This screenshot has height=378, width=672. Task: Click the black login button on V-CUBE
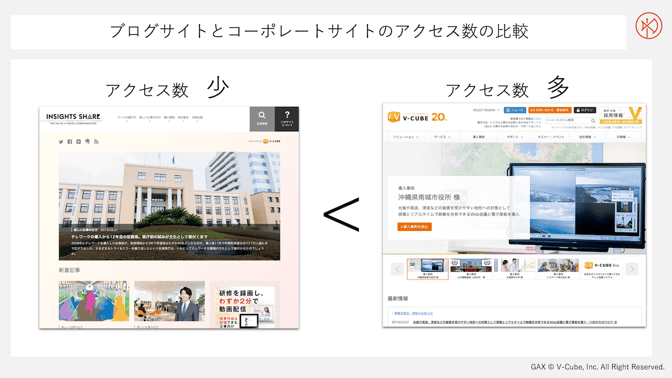[585, 110]
